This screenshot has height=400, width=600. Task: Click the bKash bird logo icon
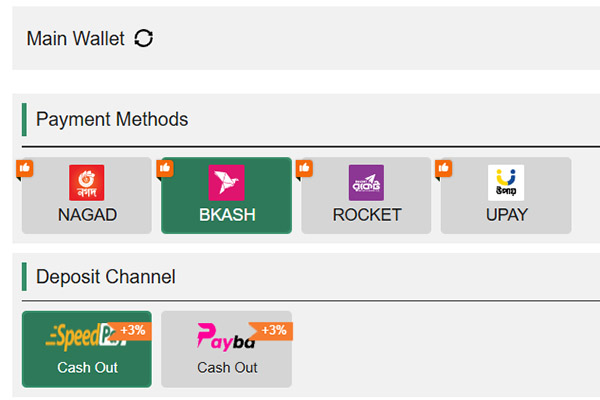(x=226, y=183)
